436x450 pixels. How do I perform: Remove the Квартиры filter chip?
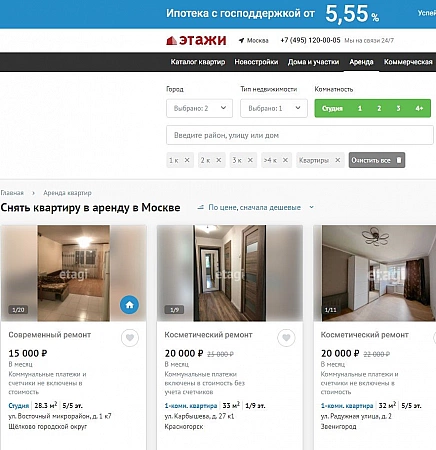point(338,160)
